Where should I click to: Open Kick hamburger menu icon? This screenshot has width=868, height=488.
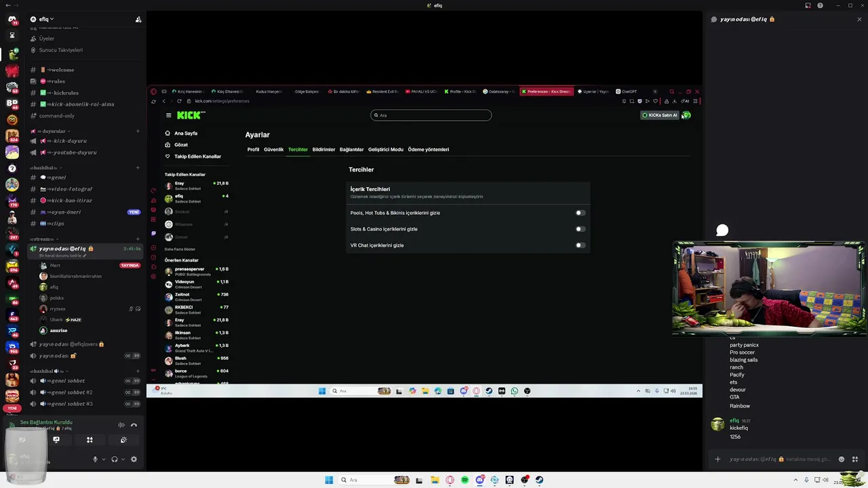tap(169, 115)
